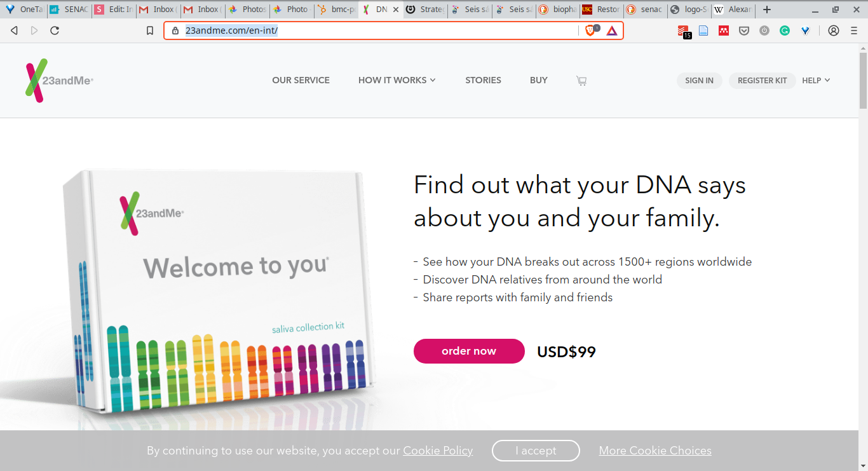Switch to the Wikipedia Alexan tab
Screen dimensions: 868x471
point(733,10)
